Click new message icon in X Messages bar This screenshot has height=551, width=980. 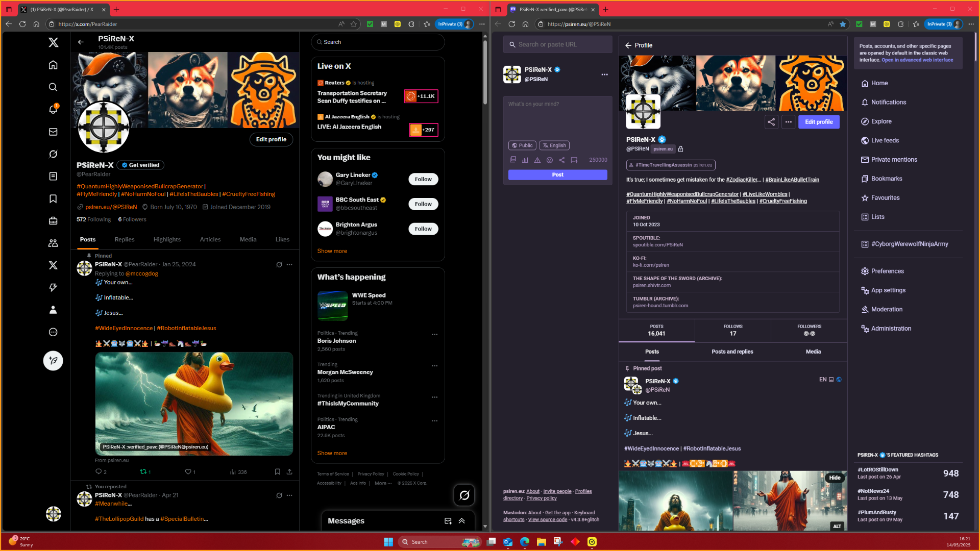pyautogui.click(x=448, y=521)
